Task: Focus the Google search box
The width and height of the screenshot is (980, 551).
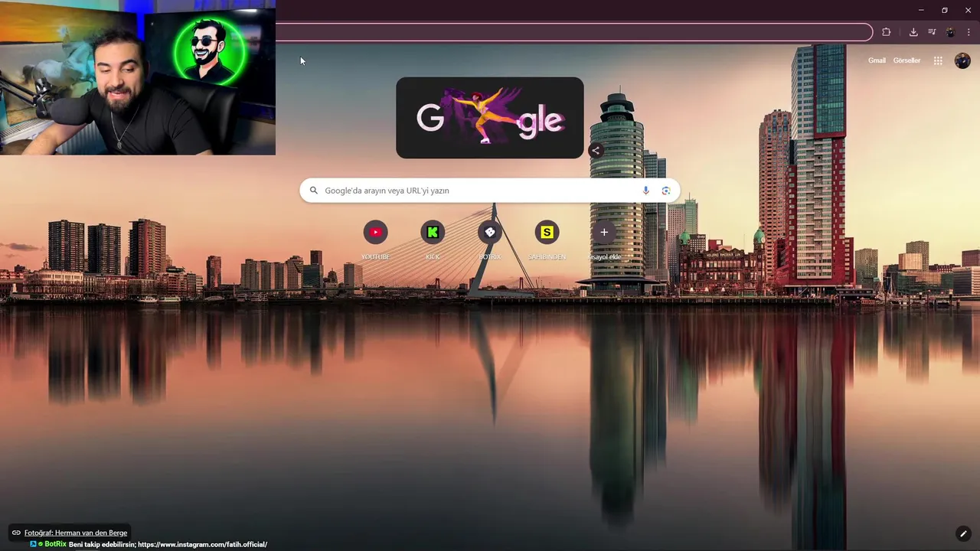Action: click(489, 191)
